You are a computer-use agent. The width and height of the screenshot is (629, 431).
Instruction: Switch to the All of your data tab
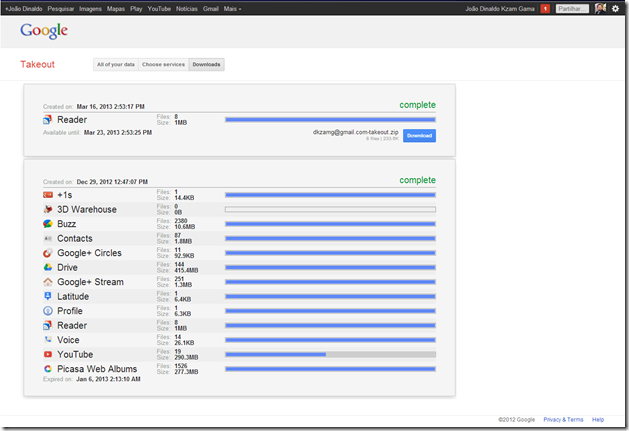pyautogui.click(x=116, y=64)
